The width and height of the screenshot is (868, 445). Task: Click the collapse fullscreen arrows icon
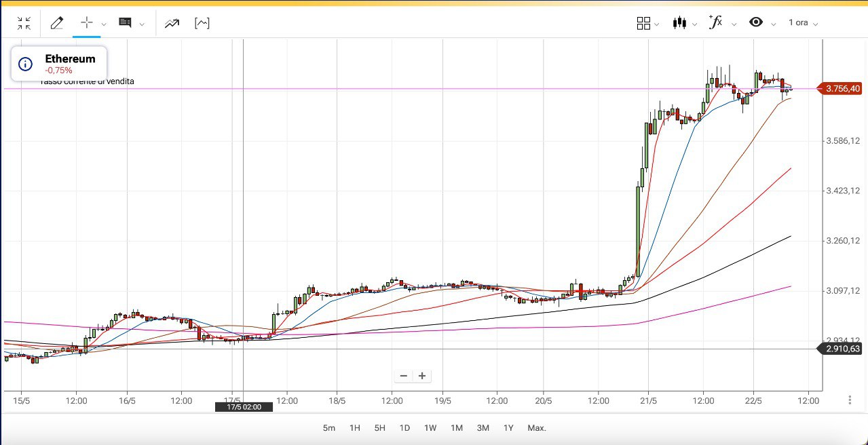point(24,23)
